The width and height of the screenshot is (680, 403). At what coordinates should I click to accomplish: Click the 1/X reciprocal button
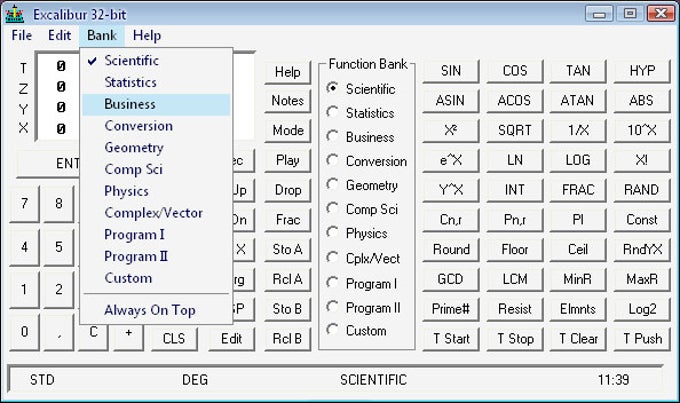click(578, 131)
